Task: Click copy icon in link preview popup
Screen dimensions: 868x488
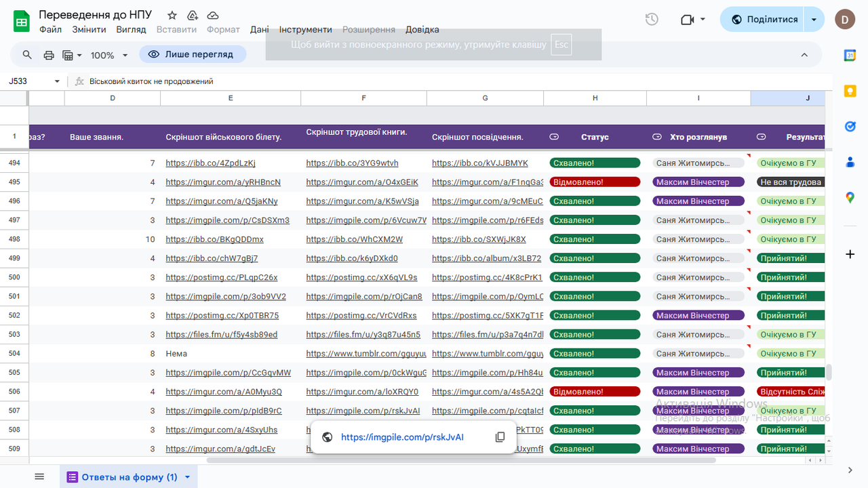Action: tap(500, 437)
